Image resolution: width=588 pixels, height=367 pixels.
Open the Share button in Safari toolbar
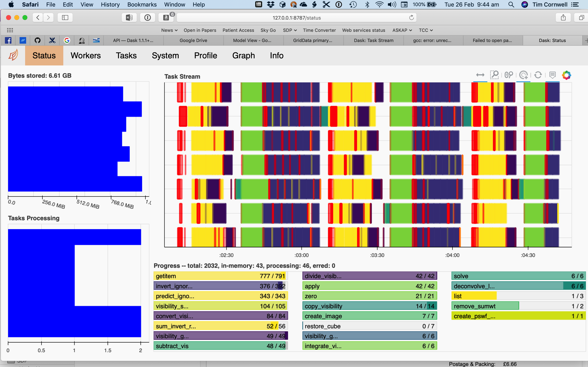pyautogui.click(x=563, y=18)
